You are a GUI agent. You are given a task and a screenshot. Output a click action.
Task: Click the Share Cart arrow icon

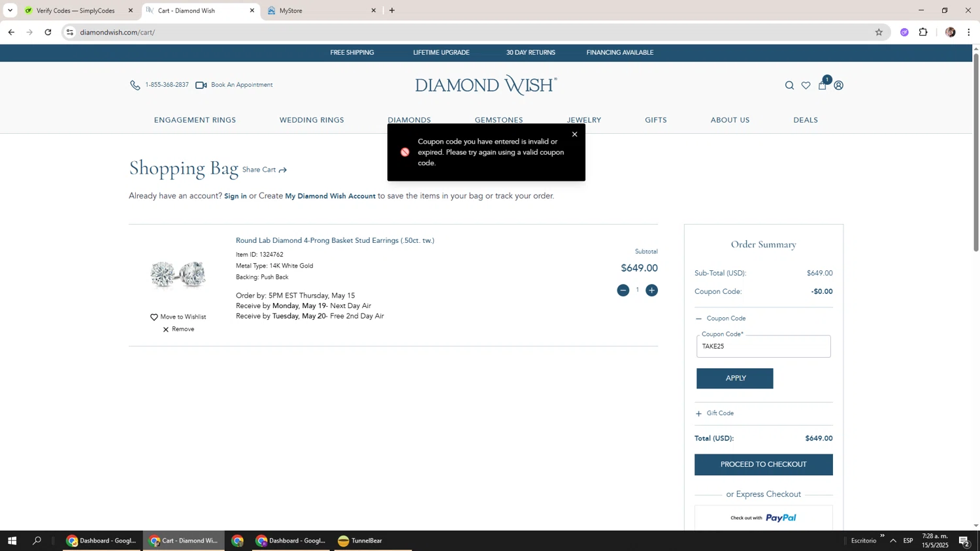(283, 170)
